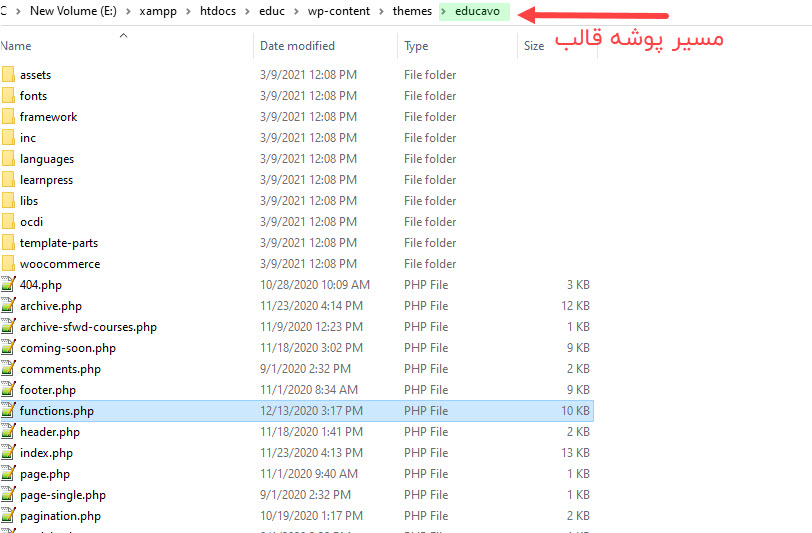Click the coming-soon.php file icon
This screenshot has width=812, height=533.
click(8, 348)
